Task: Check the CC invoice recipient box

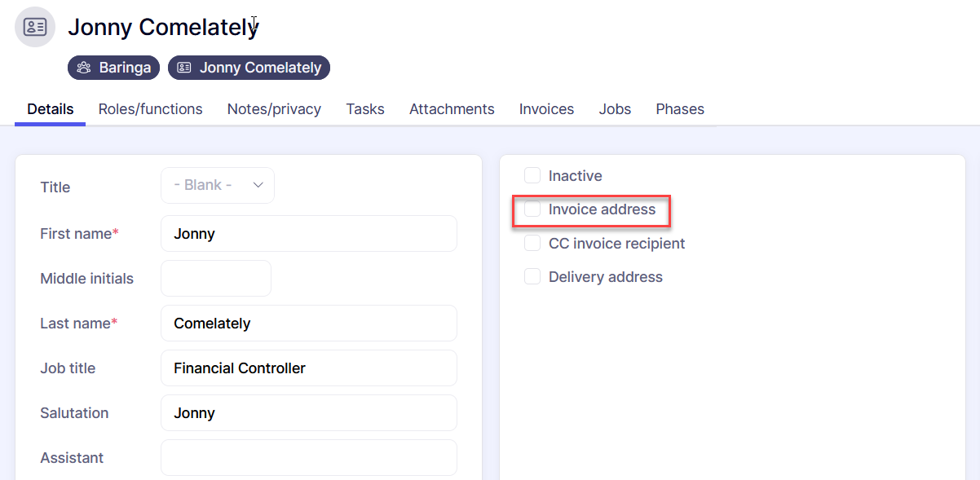Action: pyautogui.click(x=532, y=244)
